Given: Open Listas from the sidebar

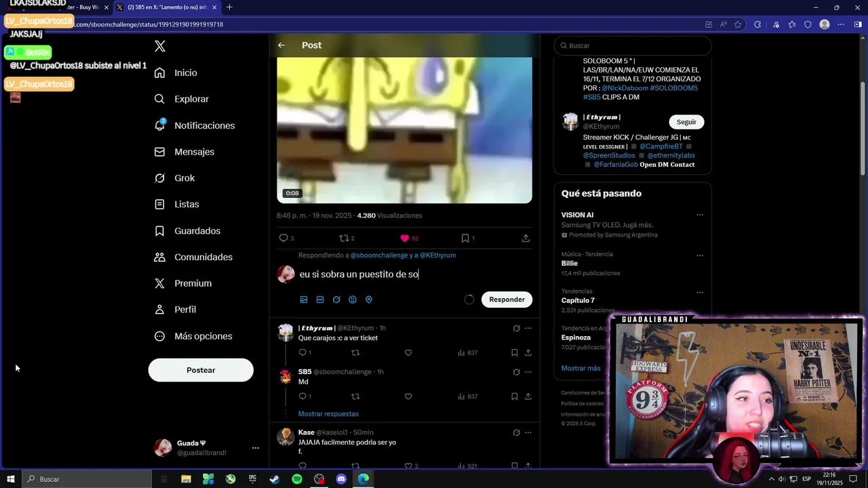Looking at the screenshot, I should [x=176, y=204].
